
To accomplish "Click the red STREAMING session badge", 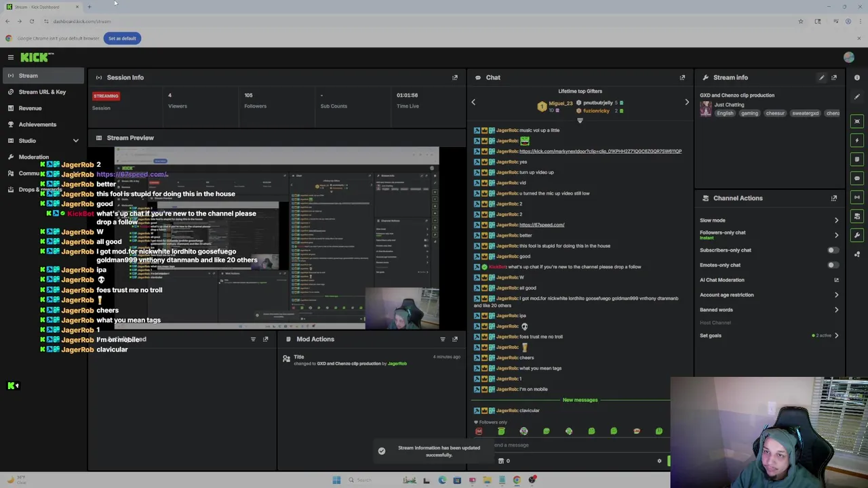I will 106,96.
